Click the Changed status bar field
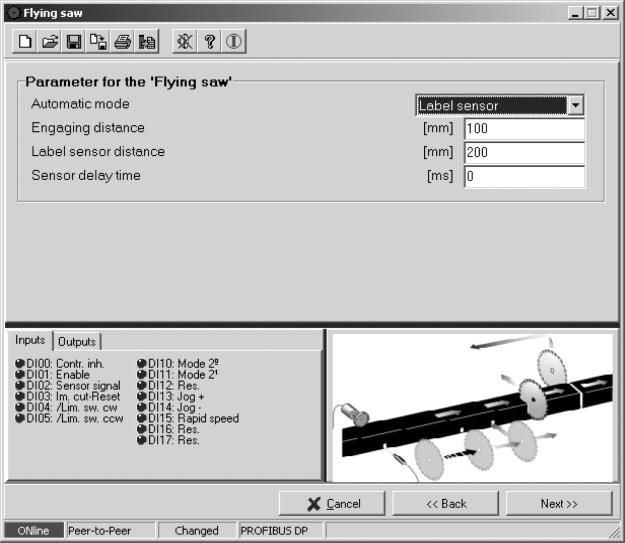625x543 pixels. click(197, 531)
